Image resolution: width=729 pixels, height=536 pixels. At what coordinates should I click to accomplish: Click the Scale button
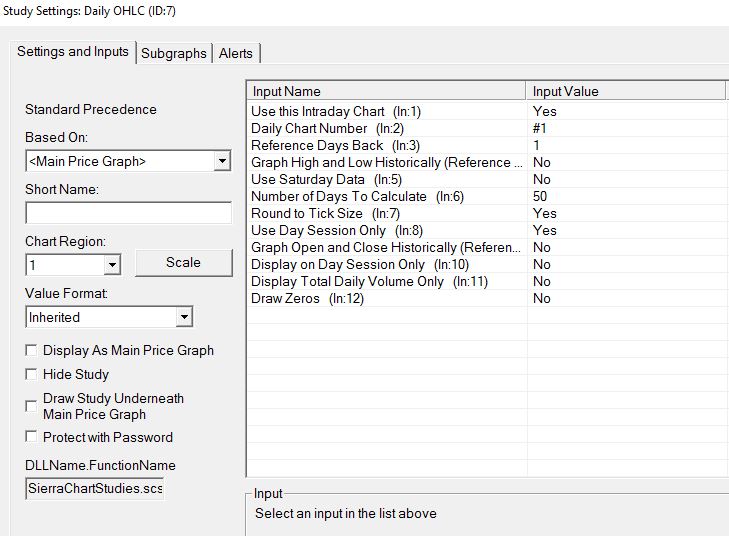[x=183, y=263]
